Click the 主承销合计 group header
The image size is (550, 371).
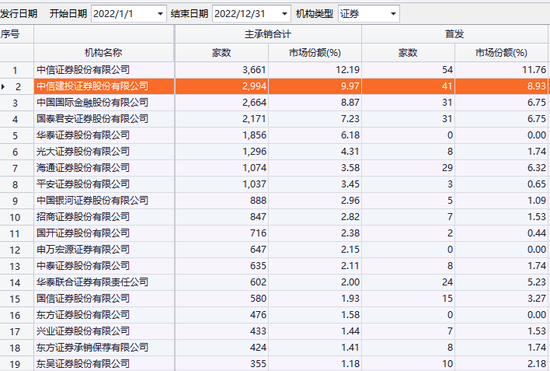pyautogui.click(x=268, y=34)
